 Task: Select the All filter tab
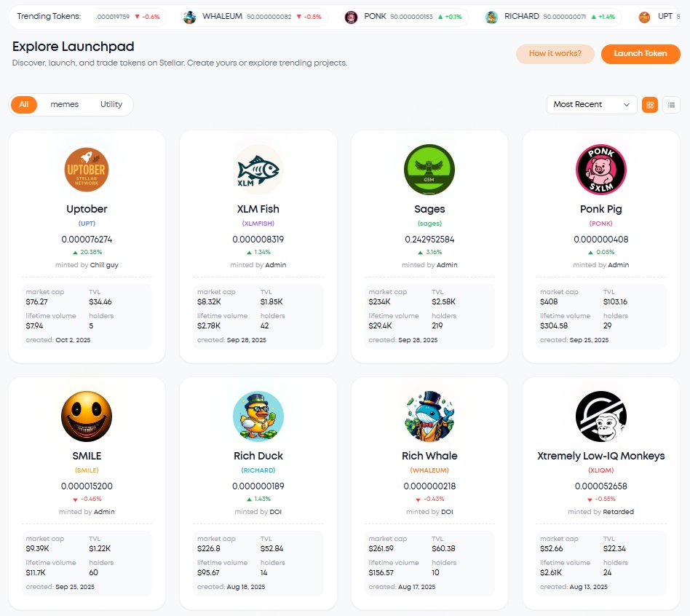point(23,104)
